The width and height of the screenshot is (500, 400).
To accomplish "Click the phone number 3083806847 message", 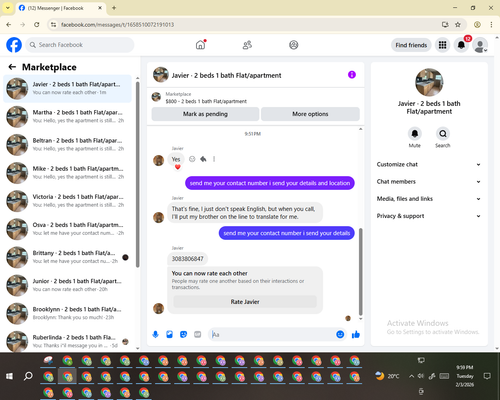I will (187, 259).
